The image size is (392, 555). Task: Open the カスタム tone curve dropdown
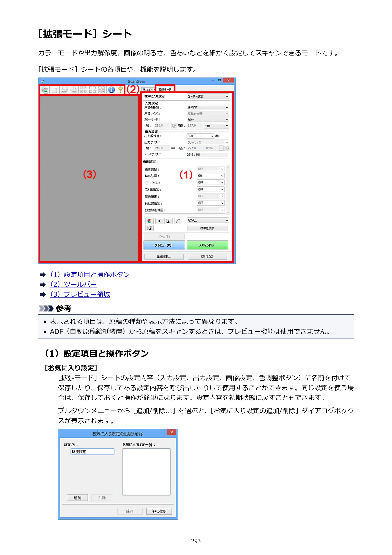tap(208, 221)
